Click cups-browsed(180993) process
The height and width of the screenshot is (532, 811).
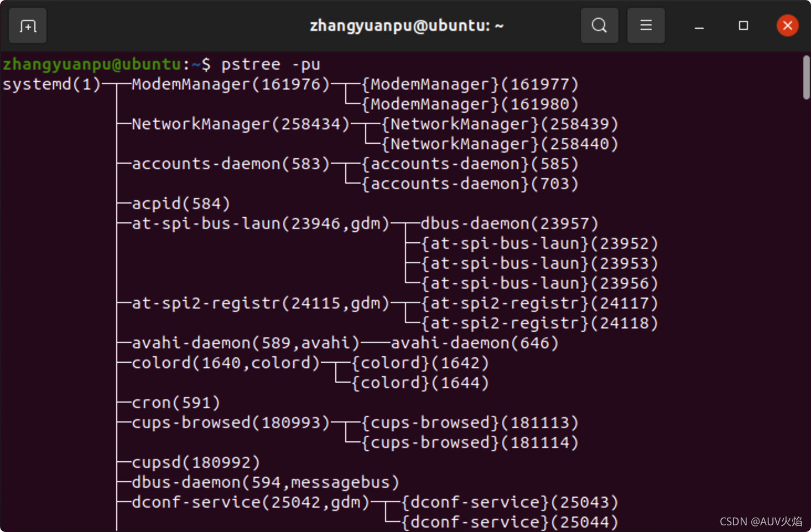[231, 423]
